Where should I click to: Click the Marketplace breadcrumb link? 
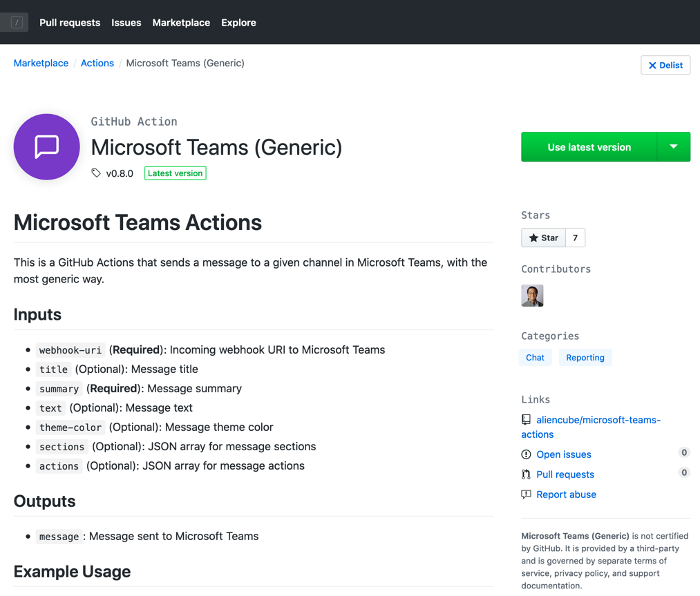tap(41, 64)
